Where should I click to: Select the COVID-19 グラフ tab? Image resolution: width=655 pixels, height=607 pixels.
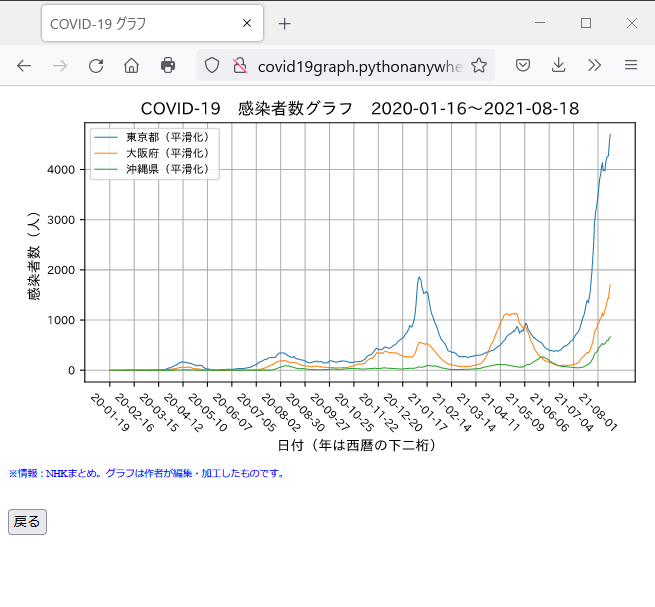(x=152, y=23)
